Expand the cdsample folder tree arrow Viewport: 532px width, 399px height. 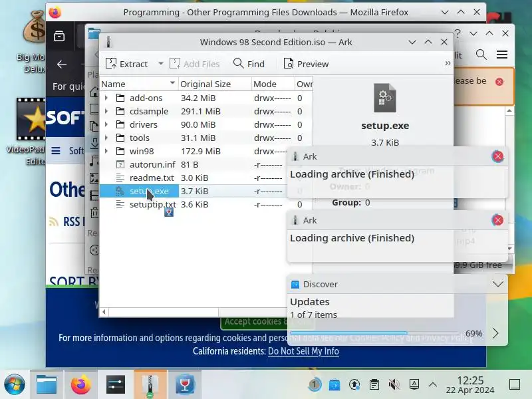(x=106, y=111)
